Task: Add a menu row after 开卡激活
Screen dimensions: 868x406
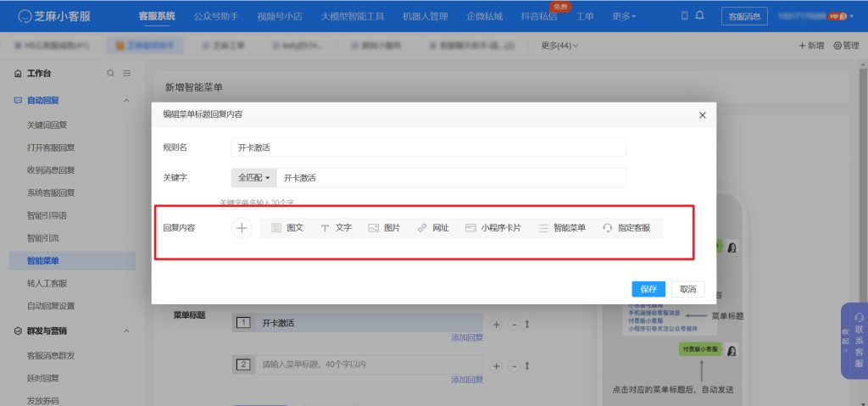Action: pyautogui.click(x=497, y=324)
